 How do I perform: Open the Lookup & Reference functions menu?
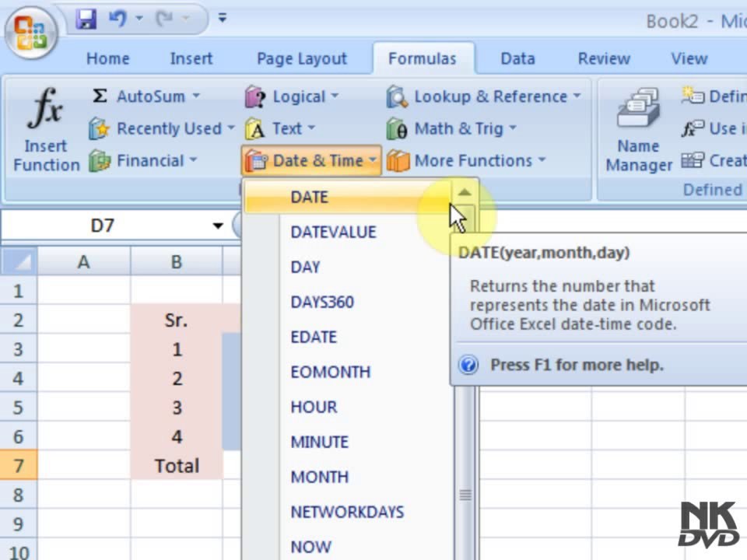484,96
